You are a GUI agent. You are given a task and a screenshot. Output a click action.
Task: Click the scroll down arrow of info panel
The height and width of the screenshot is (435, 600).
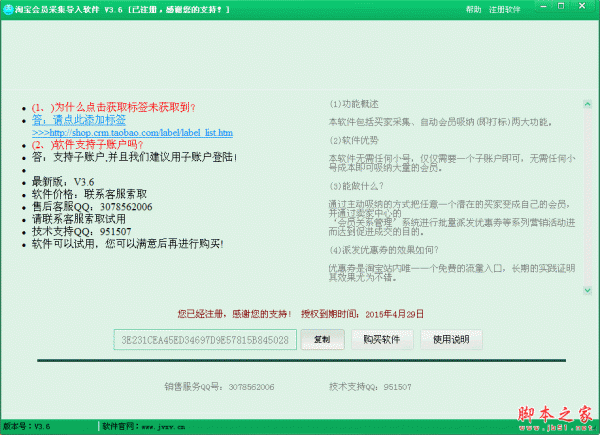587,291
